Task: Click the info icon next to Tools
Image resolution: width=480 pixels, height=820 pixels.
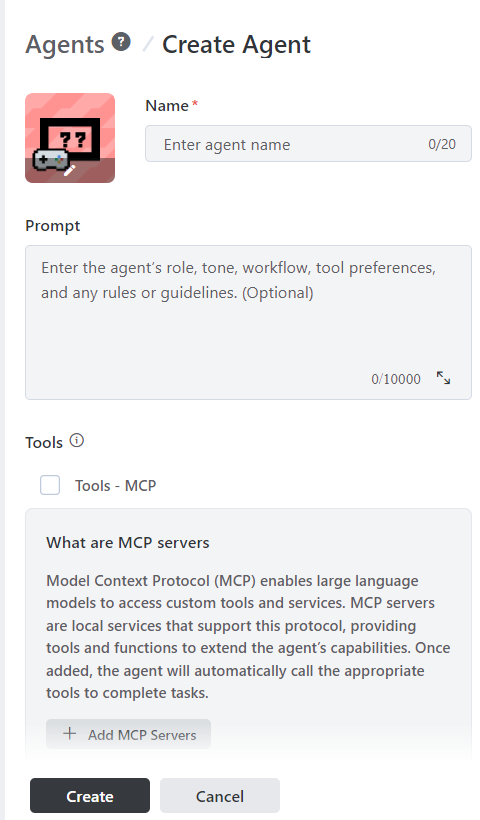Action: [x=77, y=441]
